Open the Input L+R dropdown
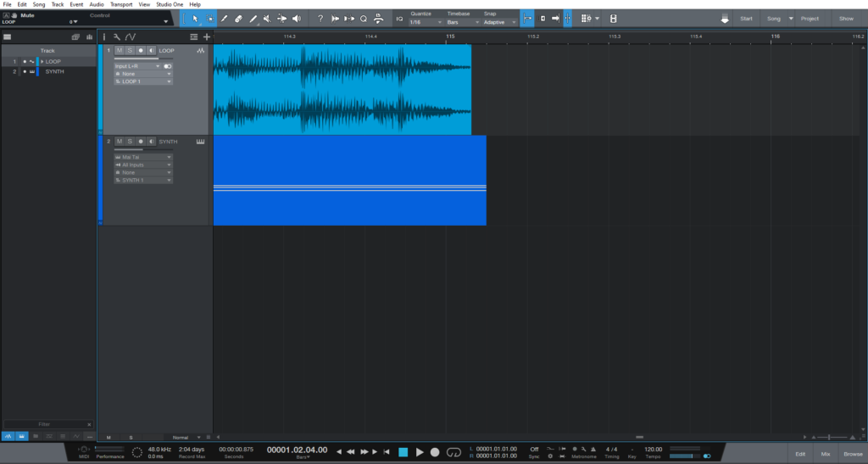This screenshot has height=464, width=868. click(x=137, y=66)
